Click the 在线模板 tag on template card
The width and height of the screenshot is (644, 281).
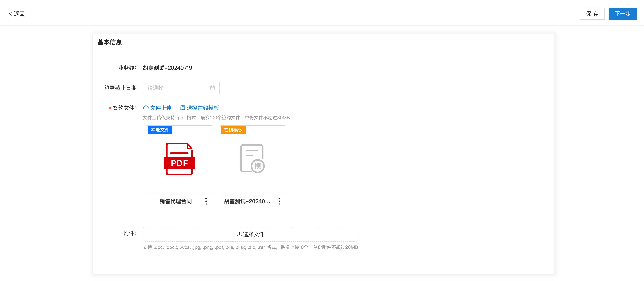(233, 130)
